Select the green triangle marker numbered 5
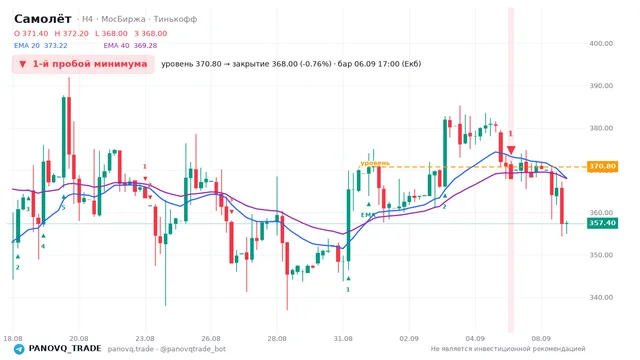 tap(63, 197)
